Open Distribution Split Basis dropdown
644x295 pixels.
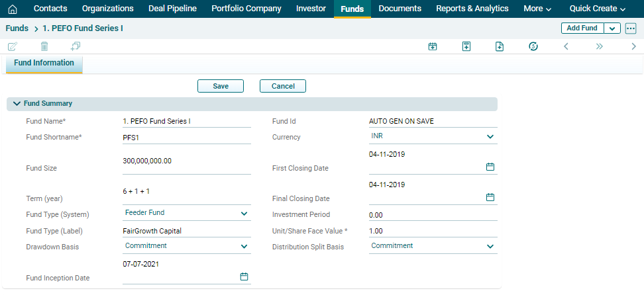click(490, 246)
